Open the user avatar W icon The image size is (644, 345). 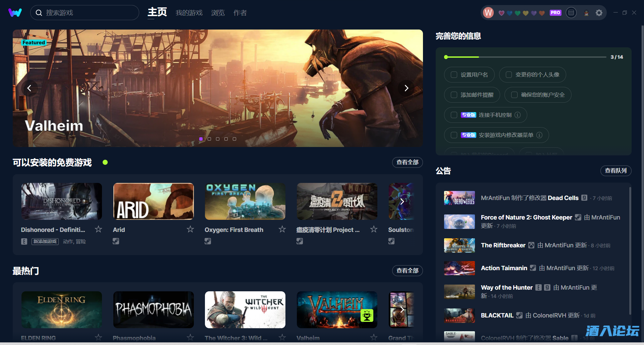click(x=488, y=13)
